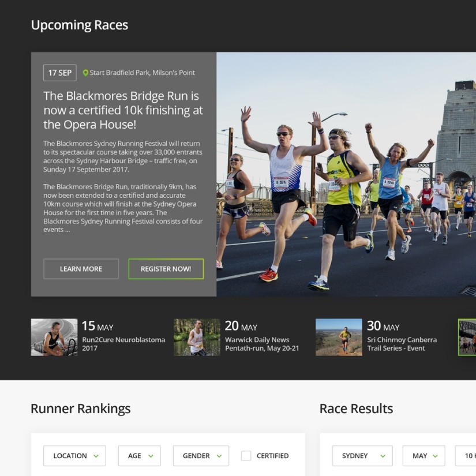The image size is (476, 476).
Task: Open the SYDNEY city dropdown
Action: [362, 456]
